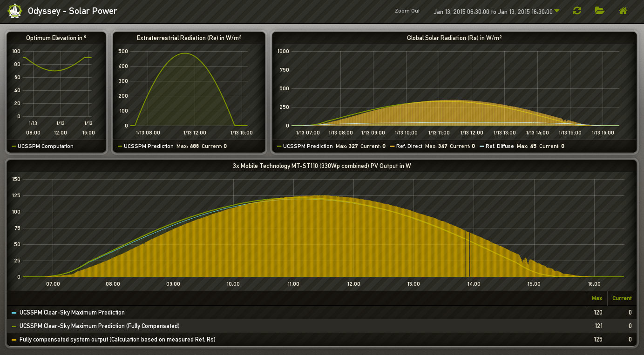
Task: Click the Odyssey - Solar Power dashboard title
Action: click(73, 11)
